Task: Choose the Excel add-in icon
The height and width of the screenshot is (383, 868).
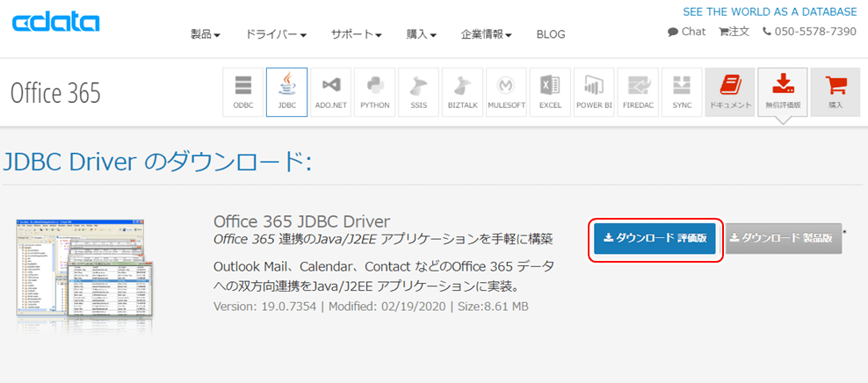Action: (x=550, y=92)
